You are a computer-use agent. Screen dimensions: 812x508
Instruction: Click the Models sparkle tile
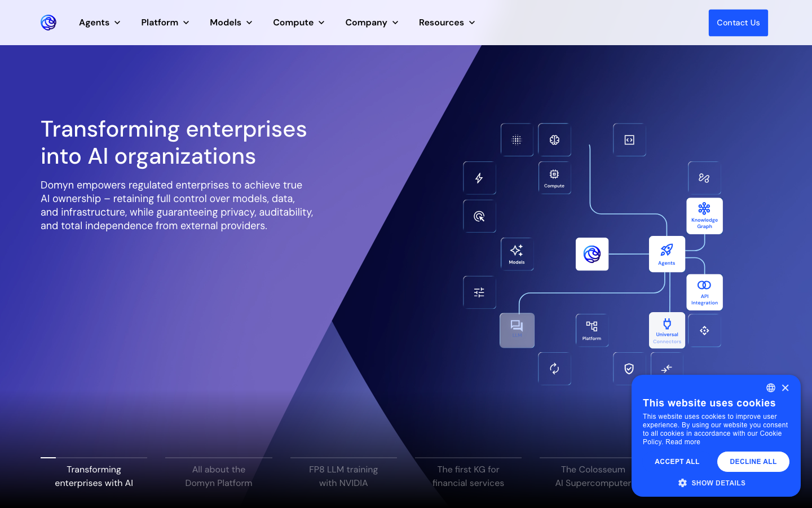tap(517, 254)
